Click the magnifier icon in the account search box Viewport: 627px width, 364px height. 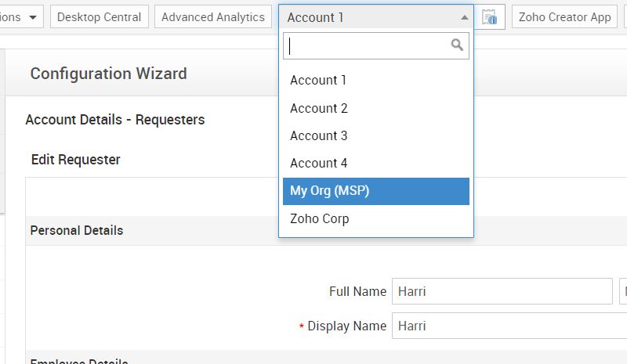pyautogui.click(x=457, y=45)
